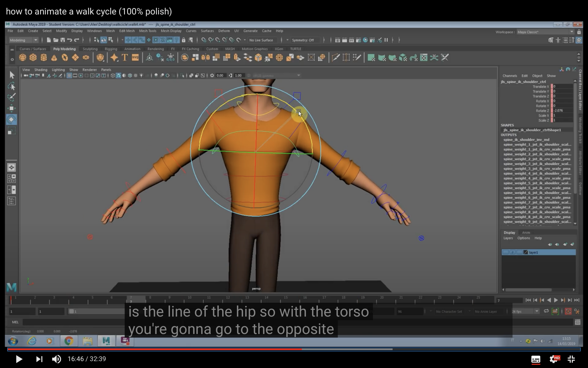Toggle Auto Keyframe icon near the timeline
588x368 pixels.
(x=568, y=311)
